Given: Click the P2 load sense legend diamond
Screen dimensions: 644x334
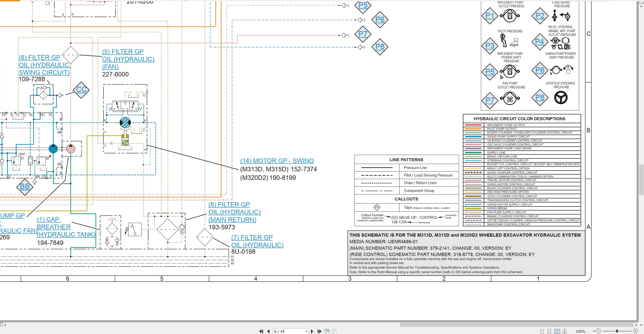Looking at the screenshot, I should coord(540,16).
